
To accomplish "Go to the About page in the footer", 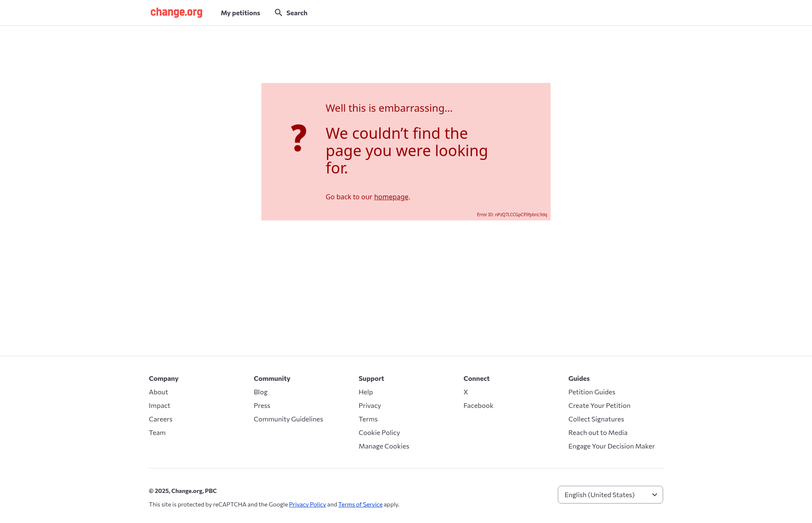I will pyautogui.click(x=158, y=392).
